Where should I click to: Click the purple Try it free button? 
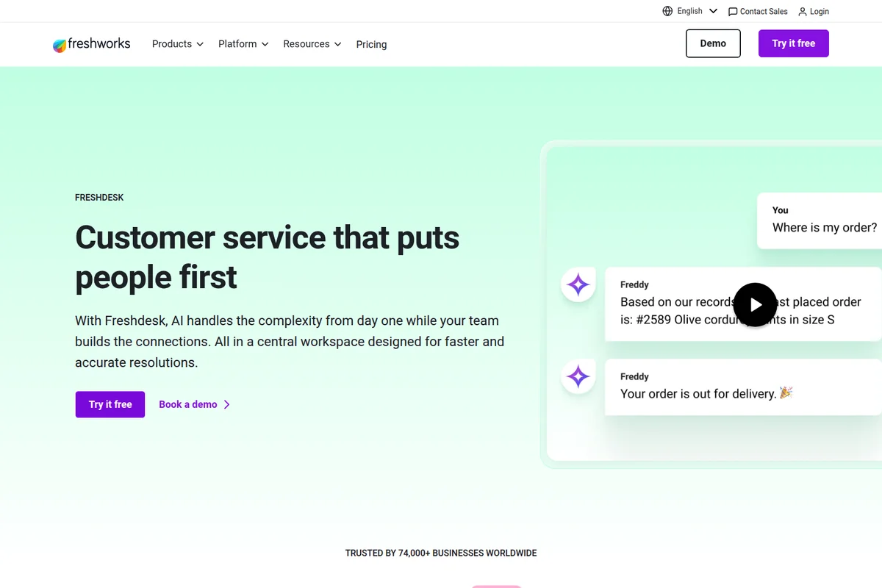click(x=793, y=43)
